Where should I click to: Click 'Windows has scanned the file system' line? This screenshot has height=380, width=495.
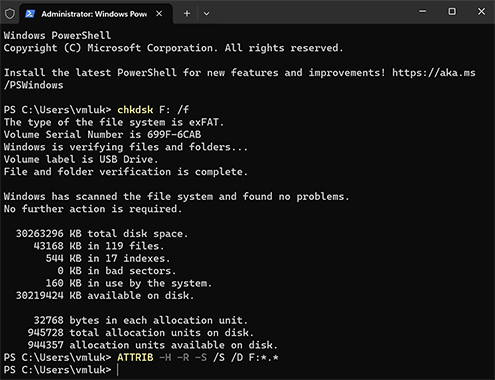coord(176,196)
